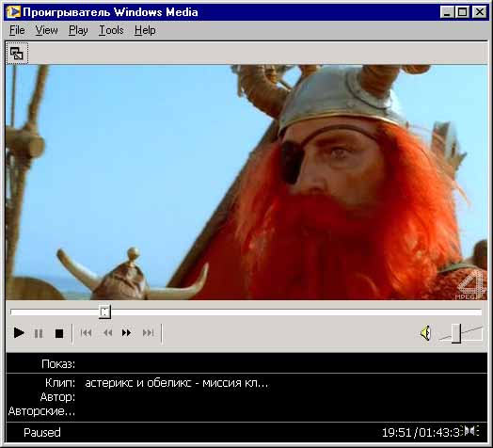The height and width of the screenshot is (448, 493).
Task: Click the 'Автор:' label
Action: click(57, 397)
